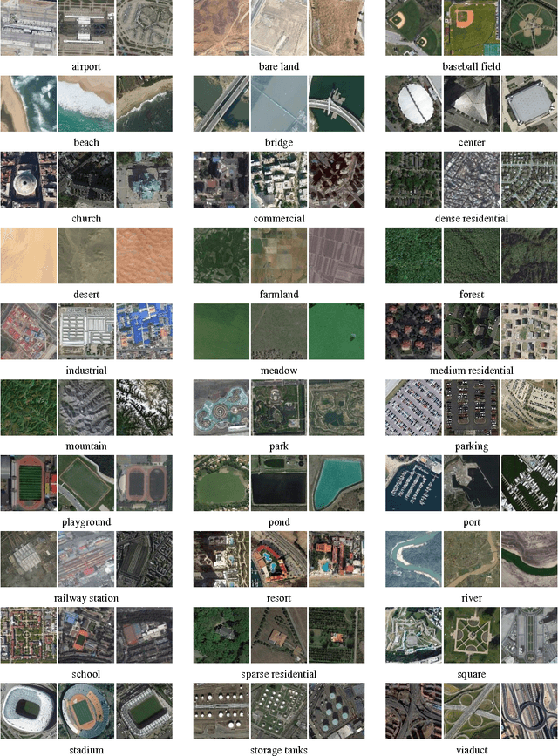Click the 'river' category label

[471, 598]
